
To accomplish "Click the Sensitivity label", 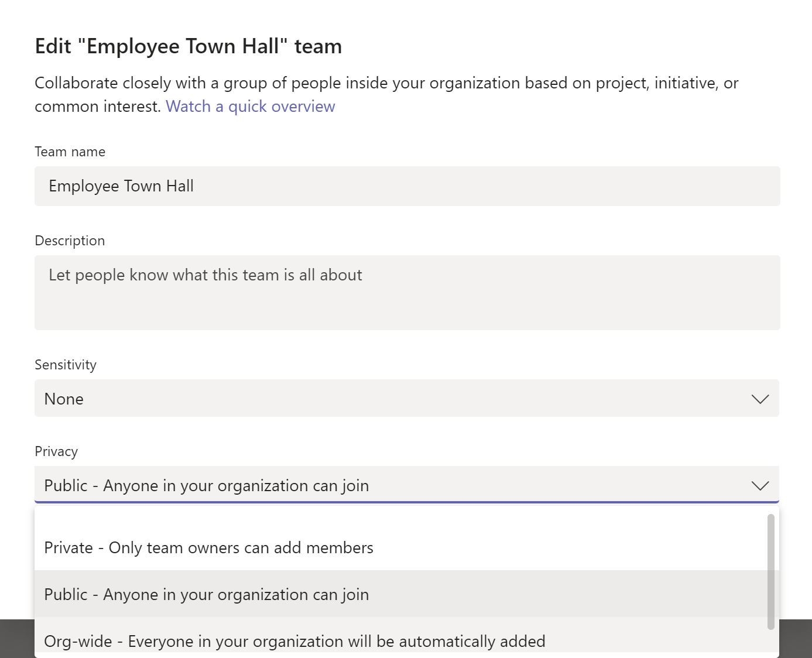I will point(66,365).
